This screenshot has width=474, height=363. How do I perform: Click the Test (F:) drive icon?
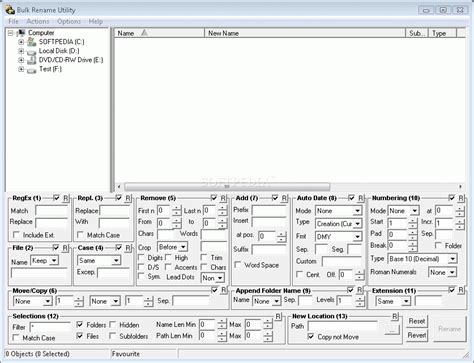[32, 69]
